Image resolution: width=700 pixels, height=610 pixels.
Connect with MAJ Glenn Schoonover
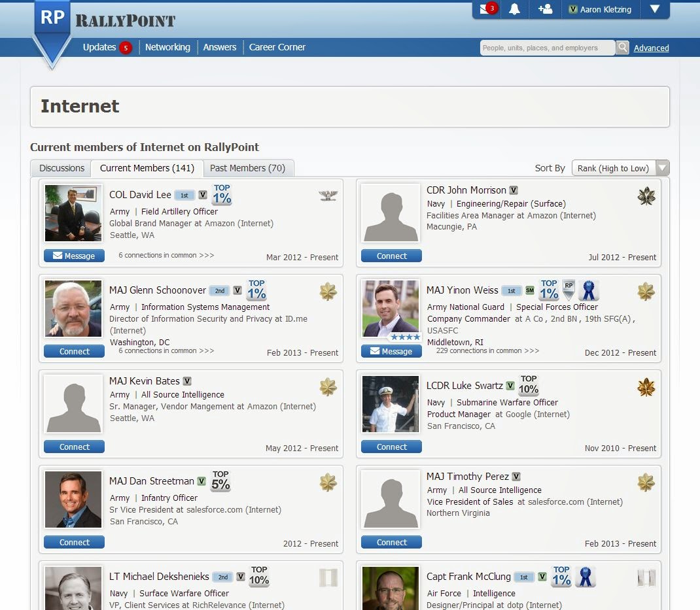tap(74, 351)
